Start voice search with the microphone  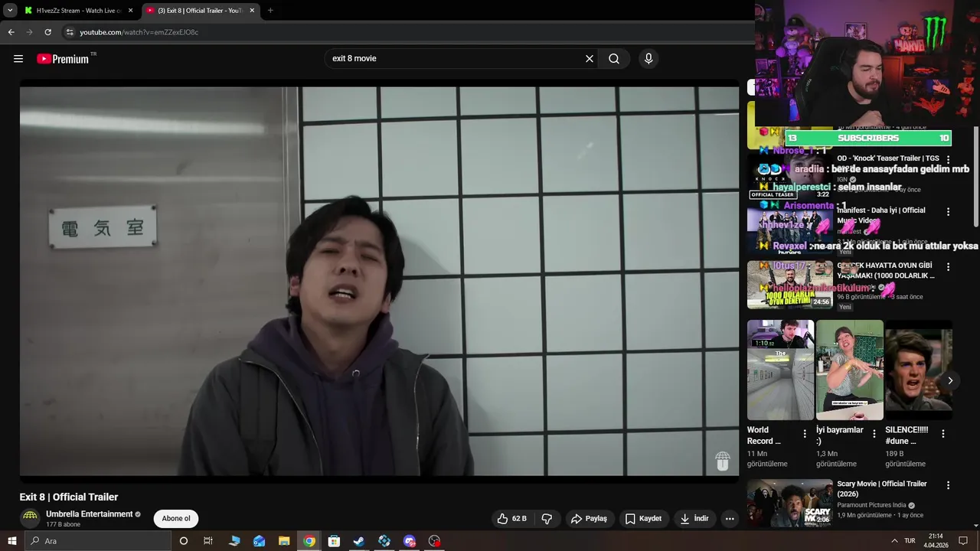(648, 59)
